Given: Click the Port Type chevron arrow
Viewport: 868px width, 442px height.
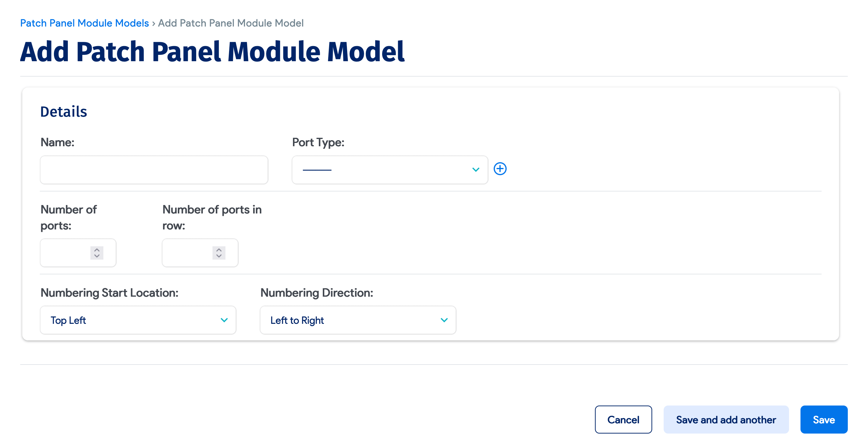Looking at the screenshot, I should pyautogui.click(x=476, y=169).
